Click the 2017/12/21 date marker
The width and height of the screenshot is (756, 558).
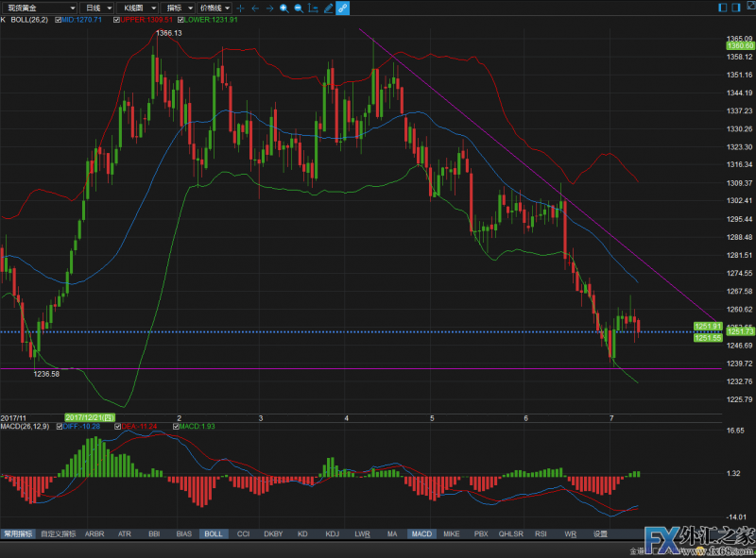coord(90,416)
